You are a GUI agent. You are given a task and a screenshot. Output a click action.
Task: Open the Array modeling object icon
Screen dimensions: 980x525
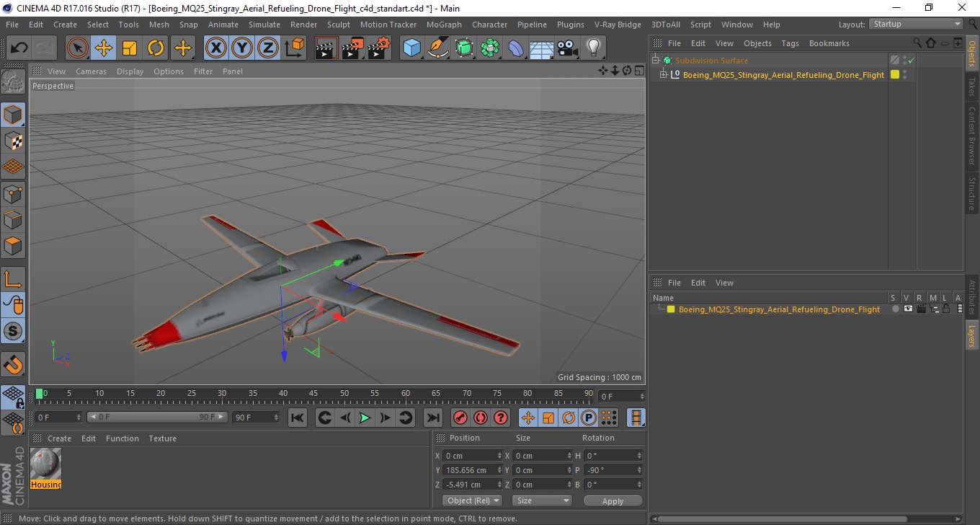coord(490,48)
